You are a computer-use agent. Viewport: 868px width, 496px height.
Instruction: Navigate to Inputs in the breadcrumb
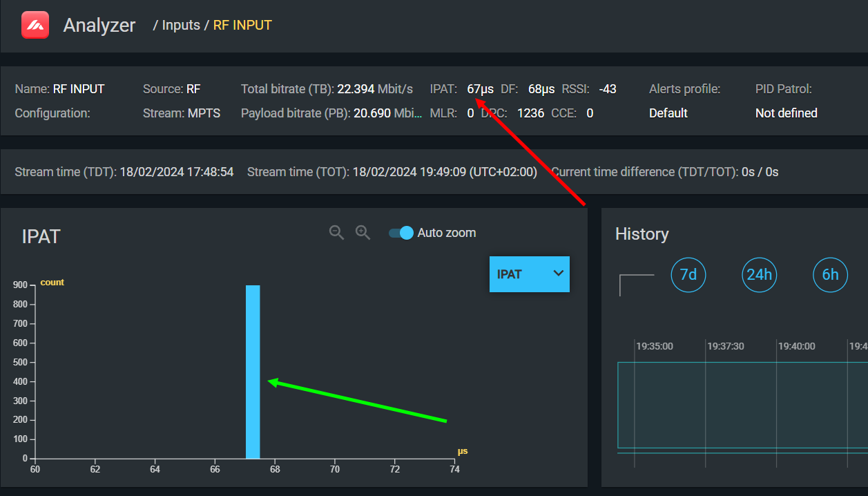click(181, 26)
